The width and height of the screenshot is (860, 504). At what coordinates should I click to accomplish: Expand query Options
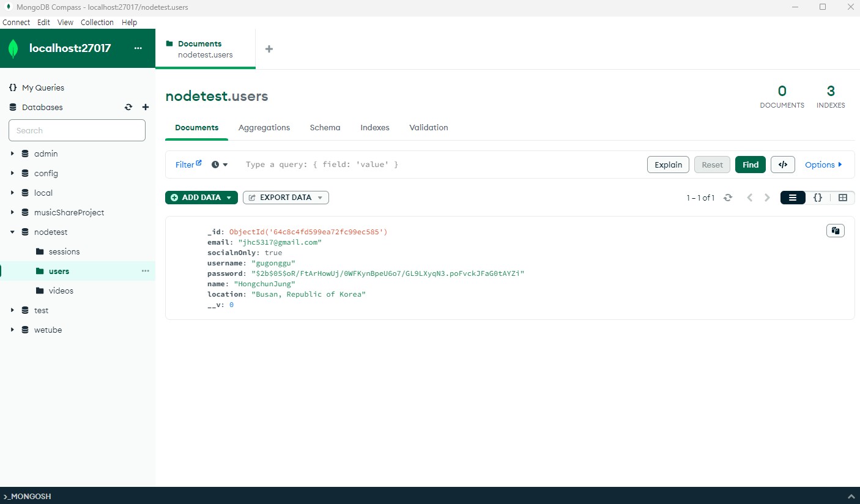coord(823,165)
